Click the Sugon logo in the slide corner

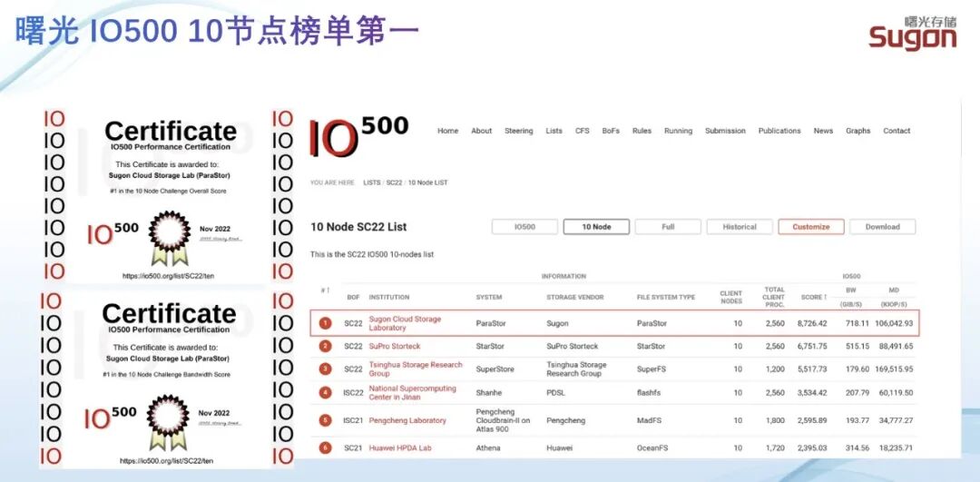pyautogui.click(x=913, y=33)
